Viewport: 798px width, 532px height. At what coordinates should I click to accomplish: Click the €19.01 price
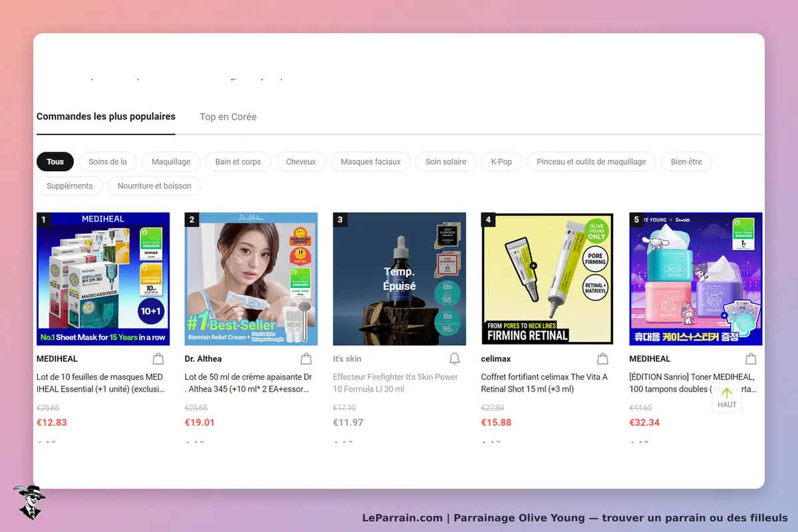click(200, 422)
